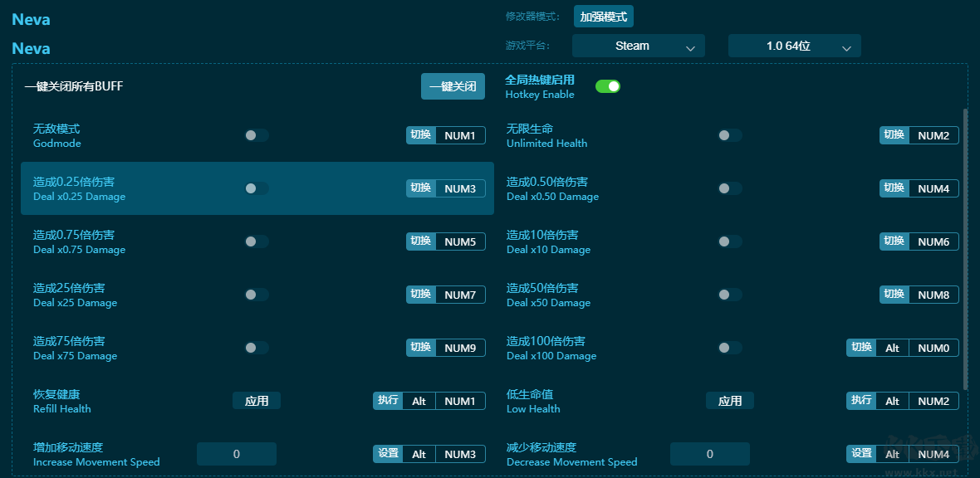This screenshot has width=980, height=478.
Task: Activate the Deal x100 Damage switch
Action: coord(730,348)
